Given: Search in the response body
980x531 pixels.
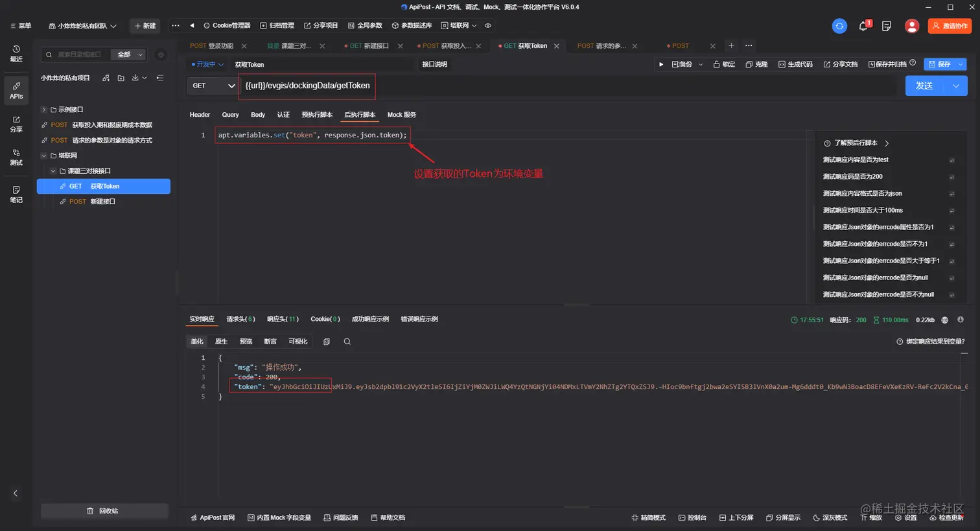Looking at the screenshot, I should click(x=347, y=342).
